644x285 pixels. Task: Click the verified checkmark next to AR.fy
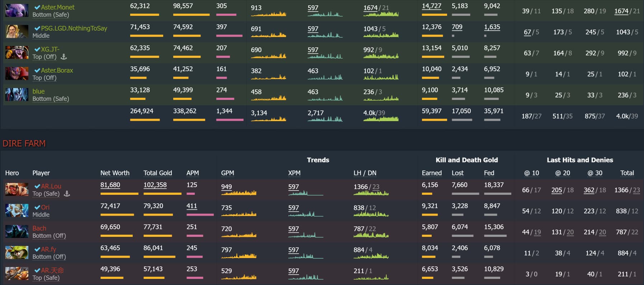point(37,249)
